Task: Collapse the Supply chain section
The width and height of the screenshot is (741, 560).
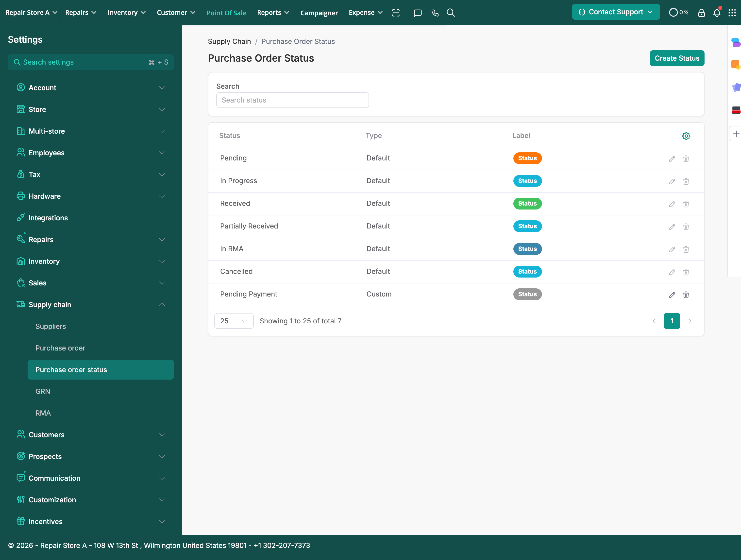Action: coord(162,304)
